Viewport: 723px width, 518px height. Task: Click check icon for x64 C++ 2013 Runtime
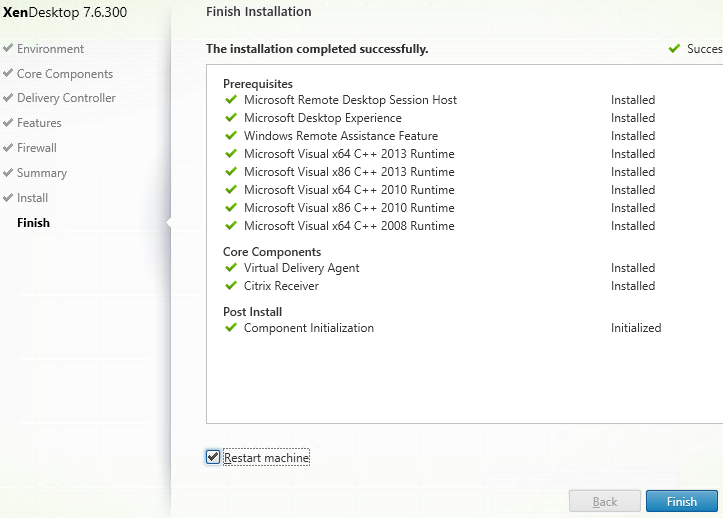231,154
